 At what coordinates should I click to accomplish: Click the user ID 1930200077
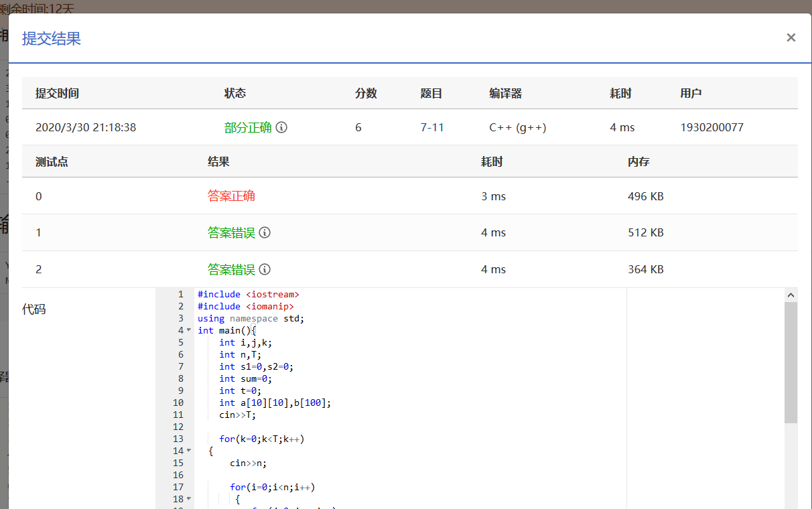point(712,127)
